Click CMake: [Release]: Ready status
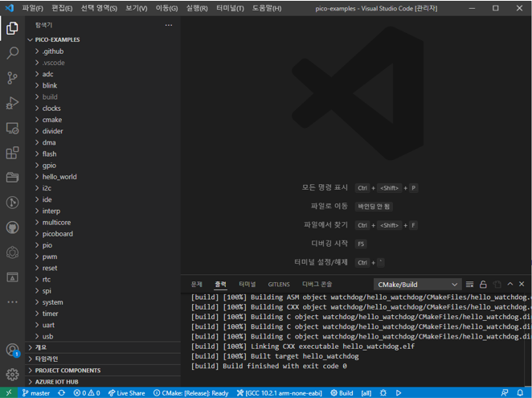The width and height of the screenshot is (532, 398). tap(190, 393)
